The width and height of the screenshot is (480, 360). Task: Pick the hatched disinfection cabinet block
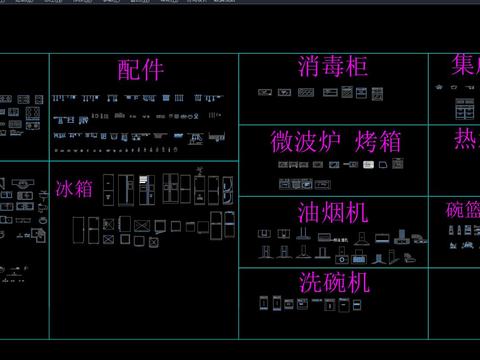point(306,92)
